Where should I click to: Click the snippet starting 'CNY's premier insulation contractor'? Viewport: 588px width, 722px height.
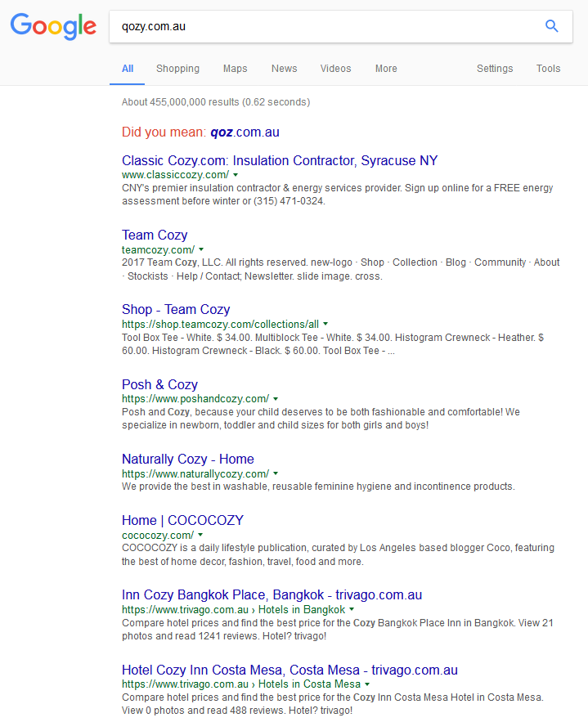(337, 195)
